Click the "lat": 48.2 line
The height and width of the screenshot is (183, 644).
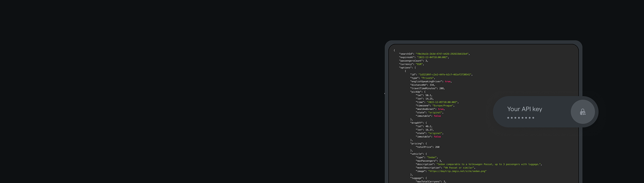(424, 126)
